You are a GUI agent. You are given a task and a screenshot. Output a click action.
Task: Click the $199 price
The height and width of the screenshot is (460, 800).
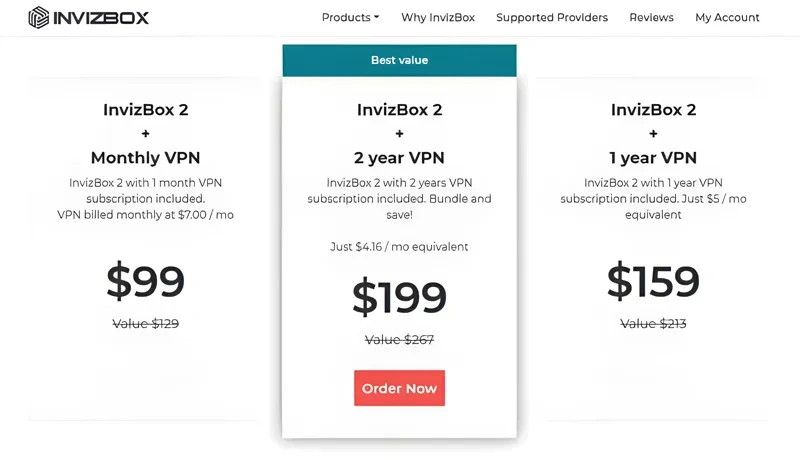click(399, 297)
